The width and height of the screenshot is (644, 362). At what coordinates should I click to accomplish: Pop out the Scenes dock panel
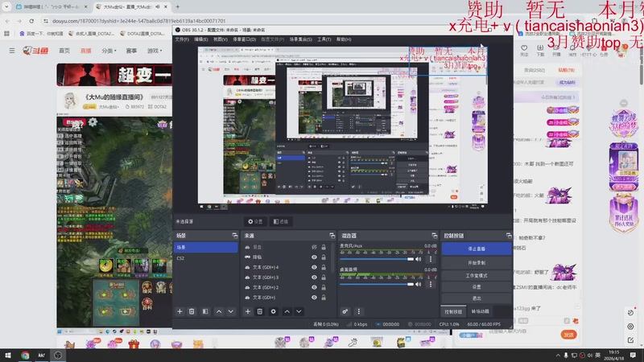(x=234, y=236)
